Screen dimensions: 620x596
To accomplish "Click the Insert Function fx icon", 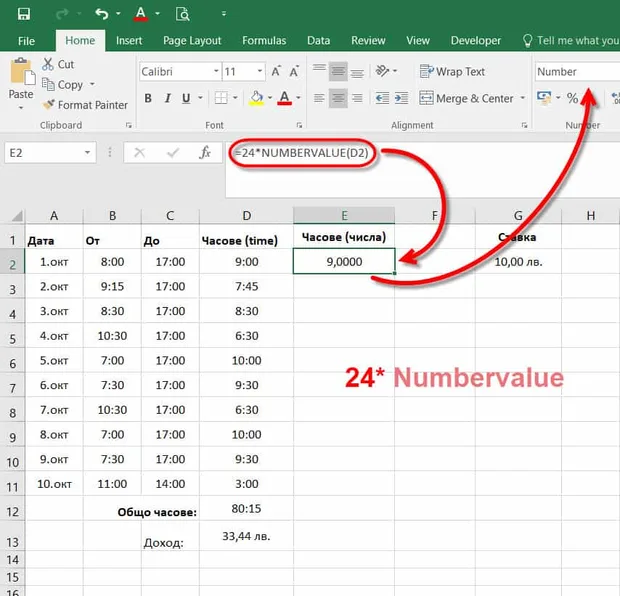I will 205,153.
